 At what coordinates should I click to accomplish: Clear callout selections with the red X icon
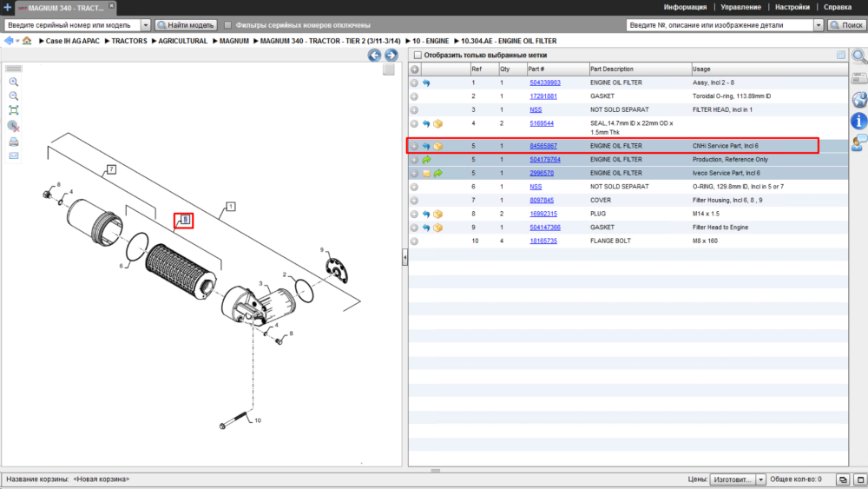14,126
